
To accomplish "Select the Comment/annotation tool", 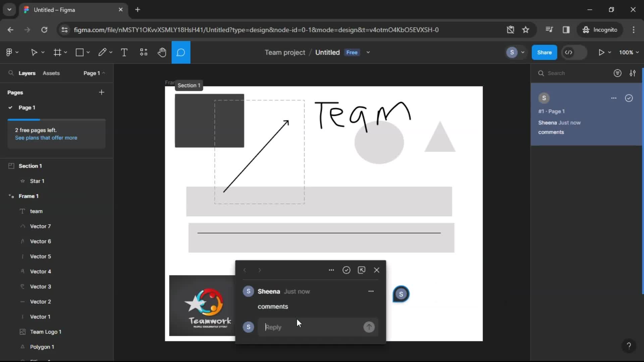I will (180, 52).
